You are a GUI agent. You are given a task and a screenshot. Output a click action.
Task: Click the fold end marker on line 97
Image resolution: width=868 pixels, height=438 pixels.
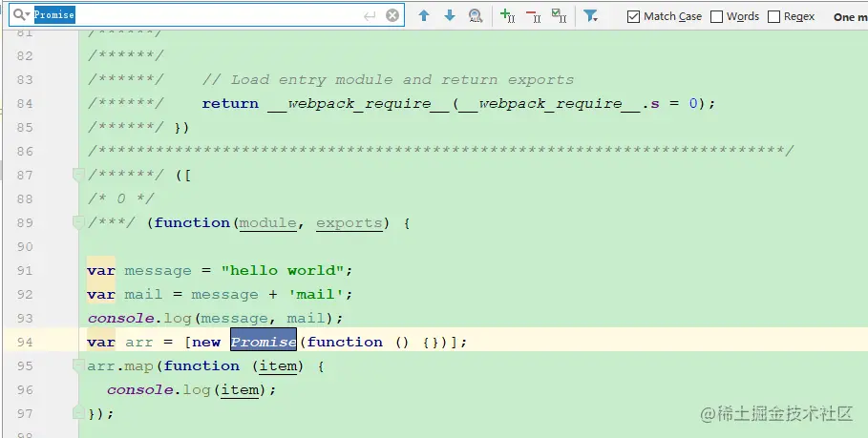[x=78, y=412]
